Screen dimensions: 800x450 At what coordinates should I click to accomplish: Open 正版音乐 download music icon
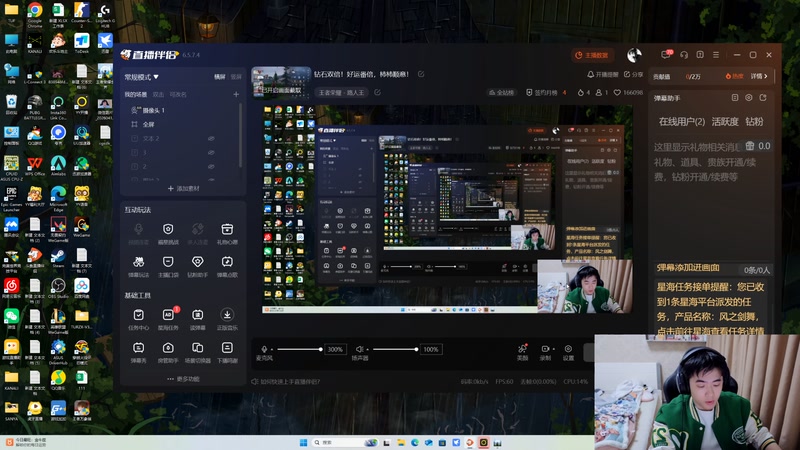(227, 319)
